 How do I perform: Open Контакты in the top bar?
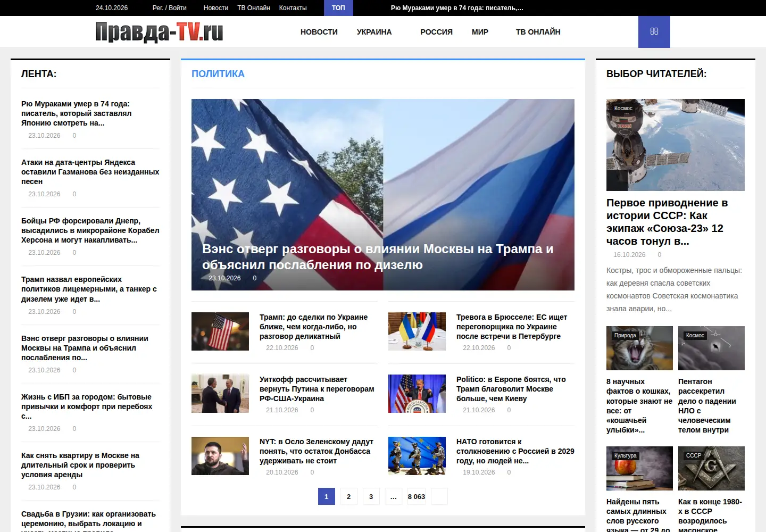point(293,8)
